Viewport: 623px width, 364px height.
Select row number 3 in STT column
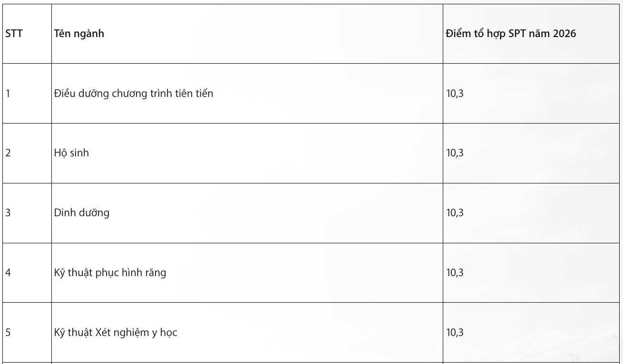(8, 213)
